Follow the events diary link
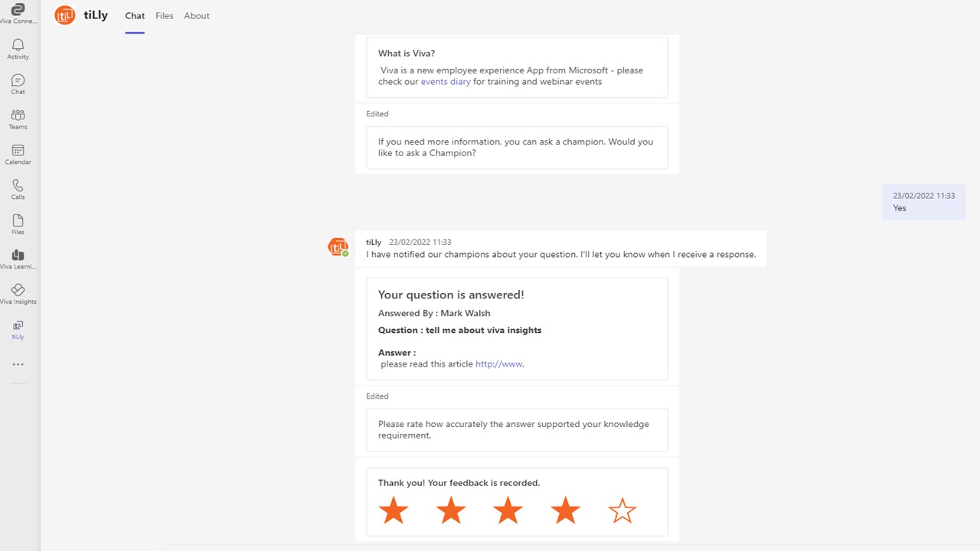This screenshot has height=551, width=980. (446, 82)
